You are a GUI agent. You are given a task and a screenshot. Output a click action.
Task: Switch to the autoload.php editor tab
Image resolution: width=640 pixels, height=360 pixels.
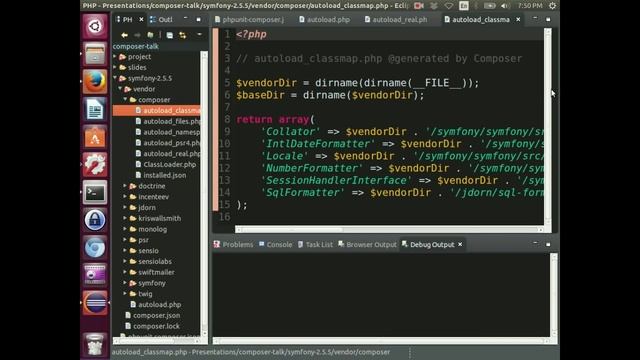point(325,20)
